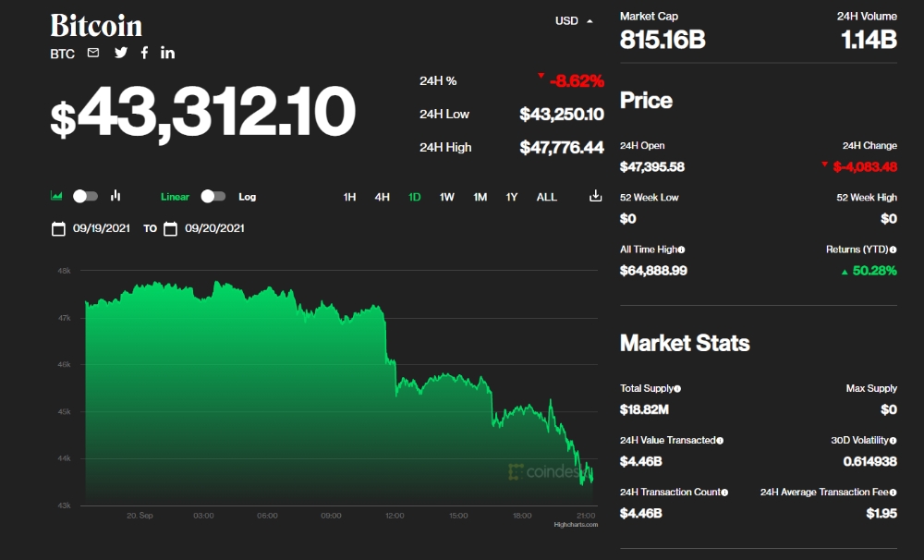
Task: Share Bitcoin page via email icon
Action: point(93,53)
